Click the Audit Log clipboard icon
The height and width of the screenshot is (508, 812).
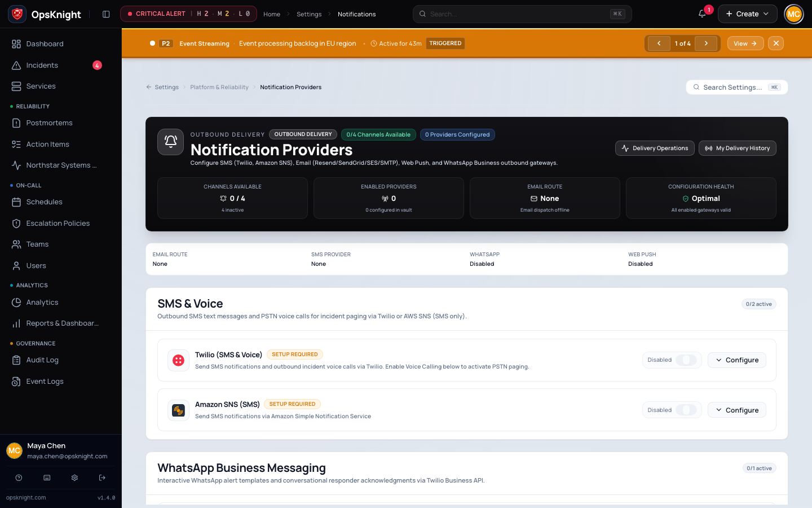16,360
